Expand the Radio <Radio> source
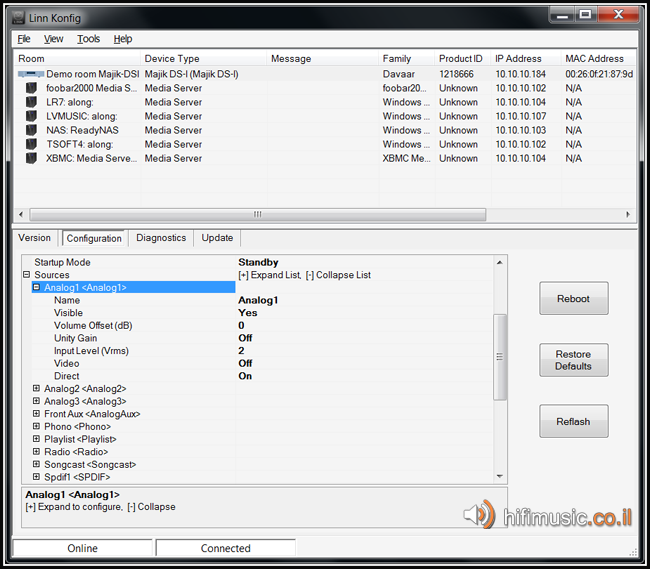Screen dimensions: 650x569 coord(36,451)
